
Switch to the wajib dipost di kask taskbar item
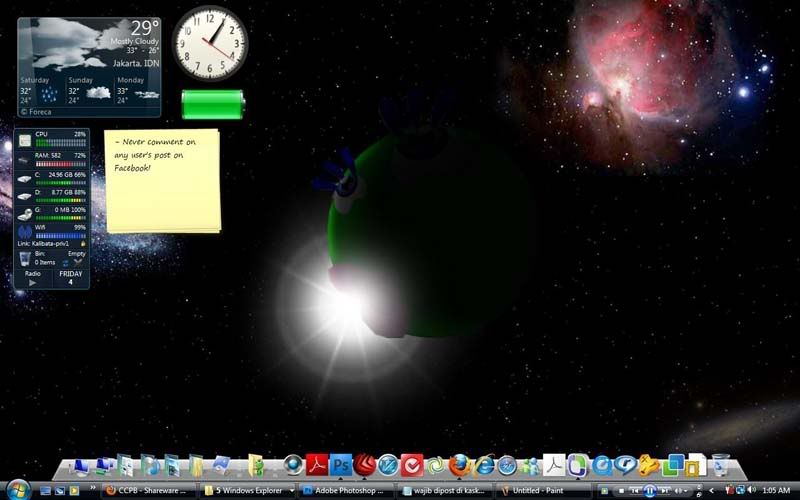coord(444,491)
